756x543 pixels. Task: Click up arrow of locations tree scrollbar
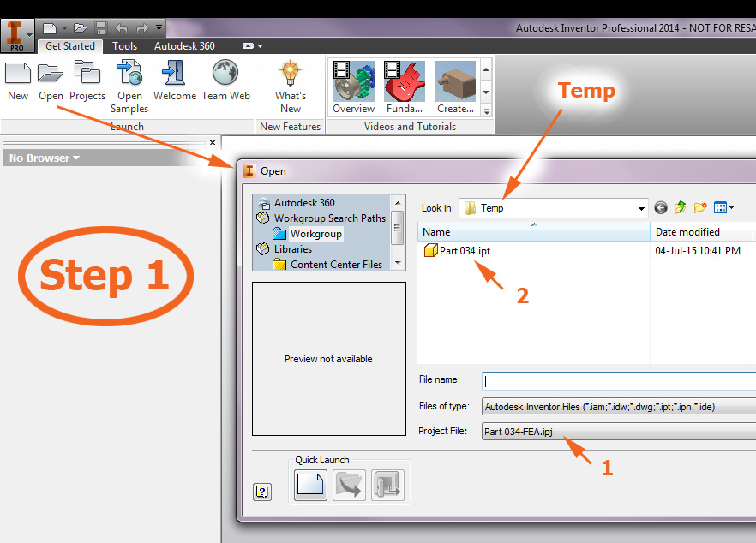(x=398, y=203)
